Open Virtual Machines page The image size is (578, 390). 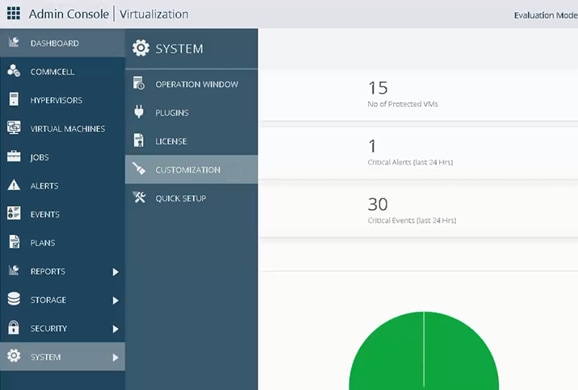tap(62, 129)
